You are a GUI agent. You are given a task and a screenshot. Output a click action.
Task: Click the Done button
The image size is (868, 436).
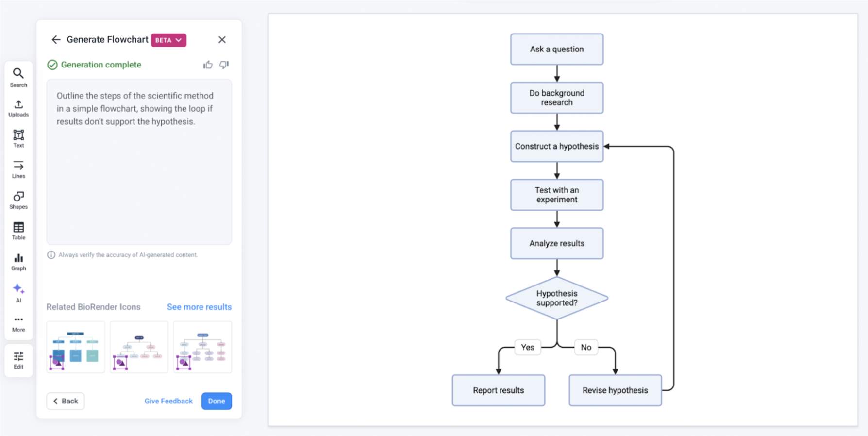(x=217, y=401)
